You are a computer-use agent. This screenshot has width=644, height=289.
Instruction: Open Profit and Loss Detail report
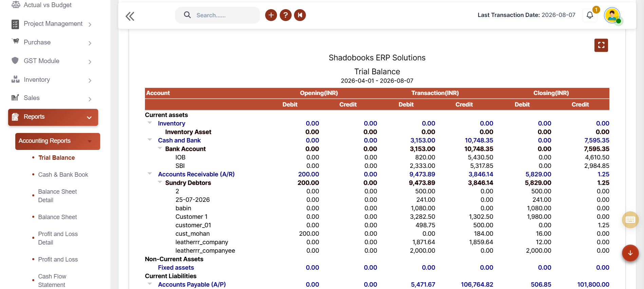pos(58,238)
